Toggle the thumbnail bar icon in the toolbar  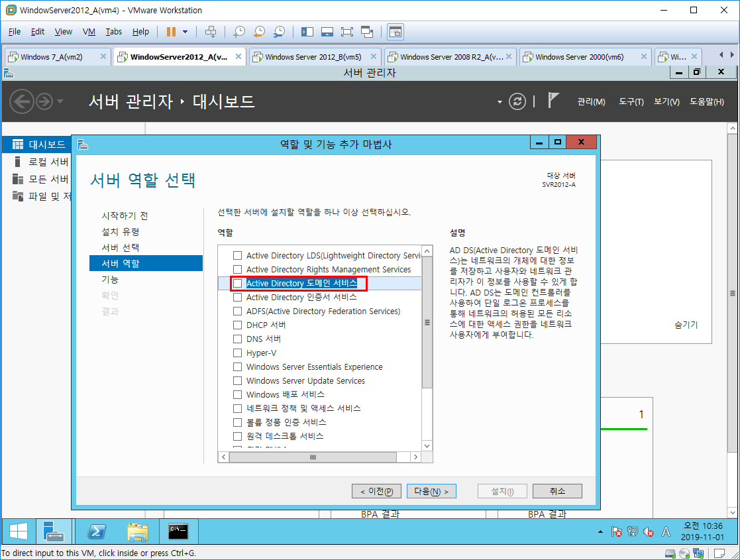[x=327, y=32]
